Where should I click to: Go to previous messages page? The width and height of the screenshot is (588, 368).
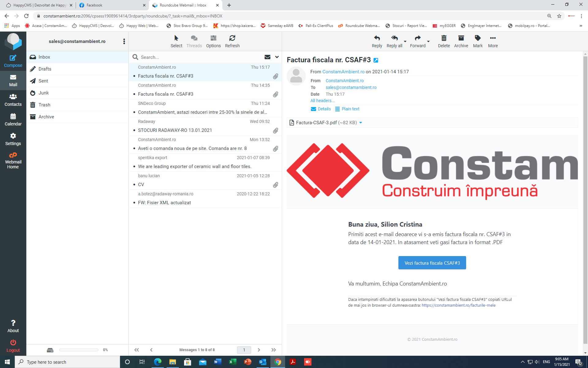tap(151, 350)
